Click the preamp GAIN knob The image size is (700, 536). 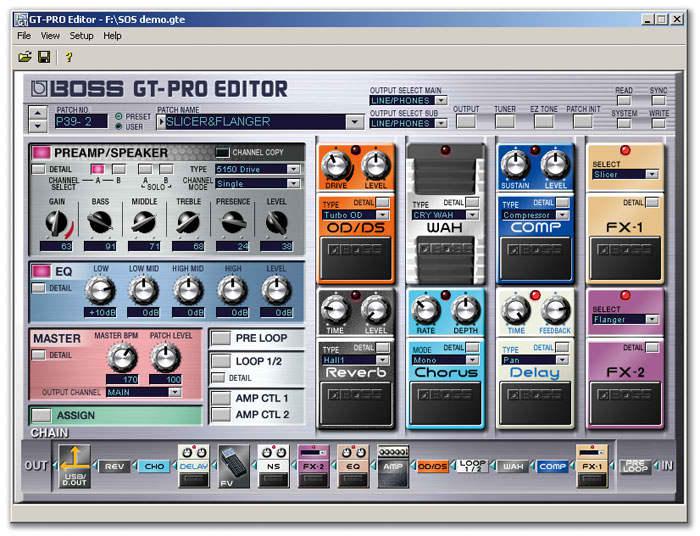[x=57, y=222]
